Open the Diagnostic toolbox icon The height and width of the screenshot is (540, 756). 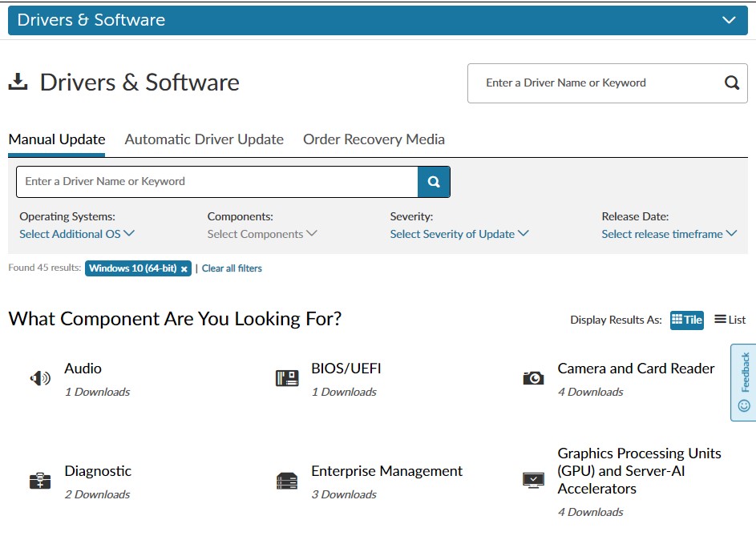39,478
